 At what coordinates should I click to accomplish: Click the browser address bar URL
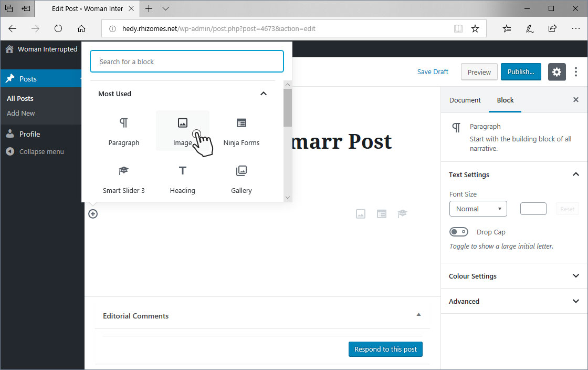point(218,28)
